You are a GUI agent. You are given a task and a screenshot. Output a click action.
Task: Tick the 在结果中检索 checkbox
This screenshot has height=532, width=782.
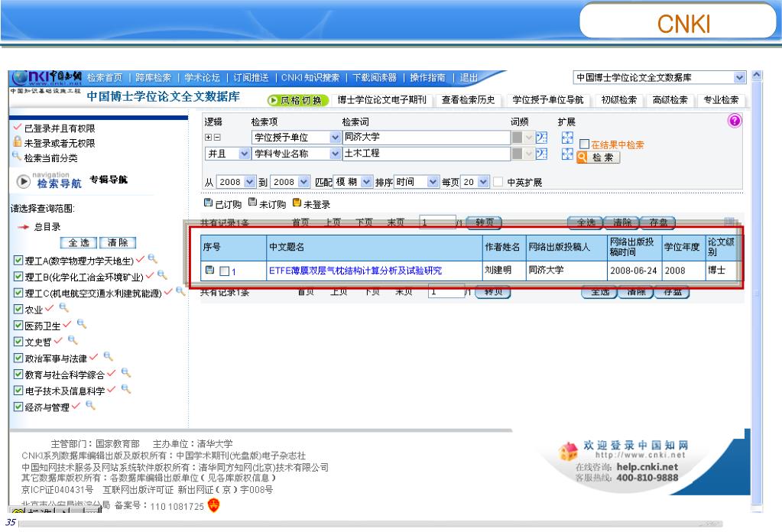(x=585, y=144)
